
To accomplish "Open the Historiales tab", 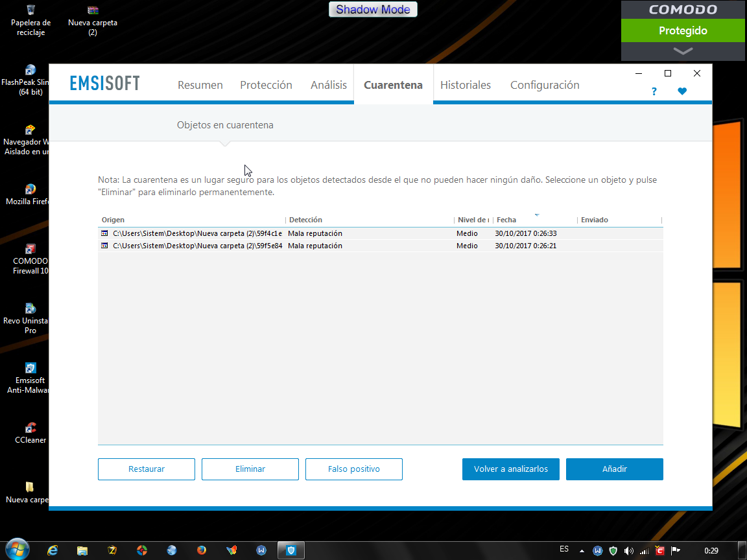I will pyautogui.click(x=466, y=85).
